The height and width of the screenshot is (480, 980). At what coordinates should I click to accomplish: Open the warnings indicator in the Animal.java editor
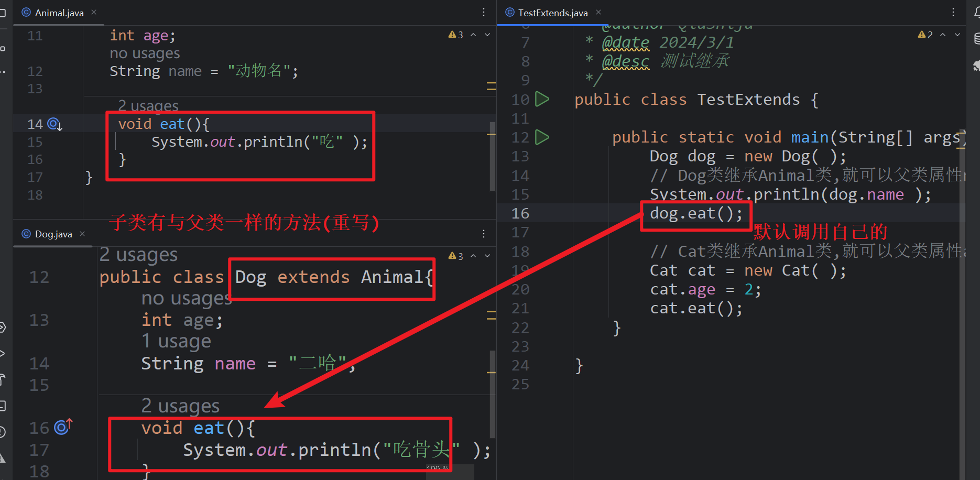(x=456, y=35)
